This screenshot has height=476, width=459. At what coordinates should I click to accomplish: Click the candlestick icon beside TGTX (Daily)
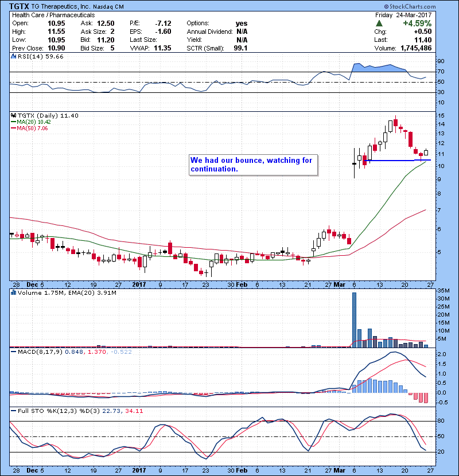click(13, 115)
